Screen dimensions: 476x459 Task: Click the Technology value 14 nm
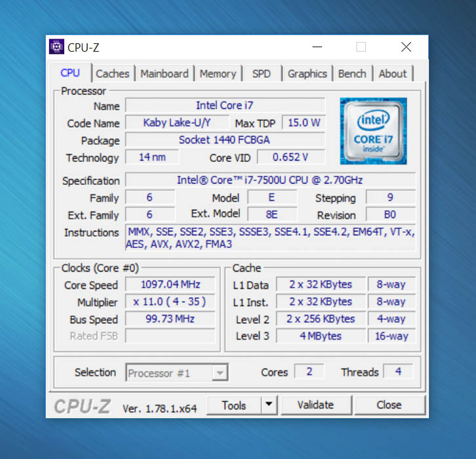click(x=152, y=157)
